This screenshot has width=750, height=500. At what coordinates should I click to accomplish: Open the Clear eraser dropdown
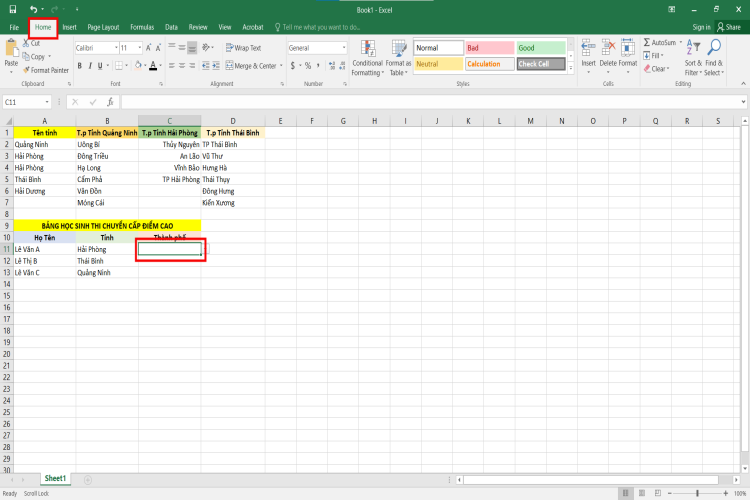point(656,69)
